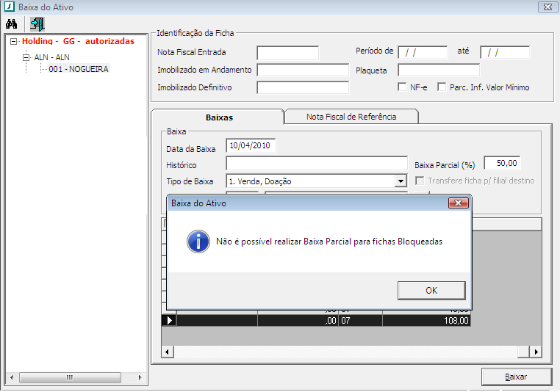
Task: Click the ,00 cell in selected row
Action: point(298,320)
